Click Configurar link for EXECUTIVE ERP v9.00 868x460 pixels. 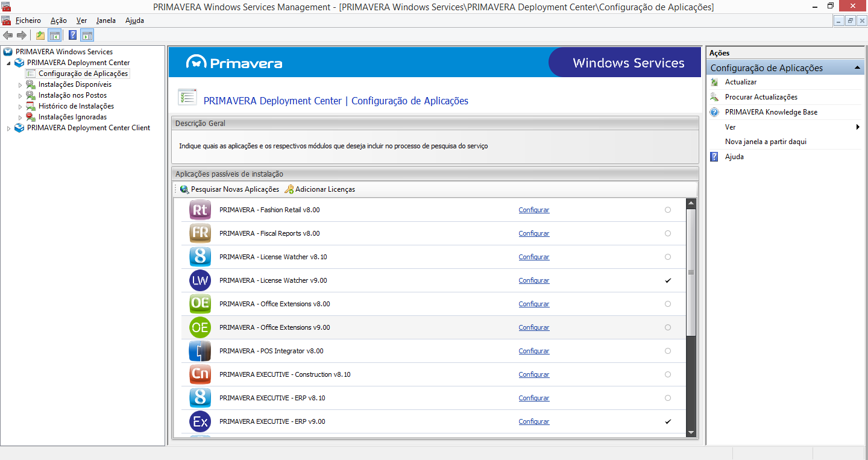[534, 421]
